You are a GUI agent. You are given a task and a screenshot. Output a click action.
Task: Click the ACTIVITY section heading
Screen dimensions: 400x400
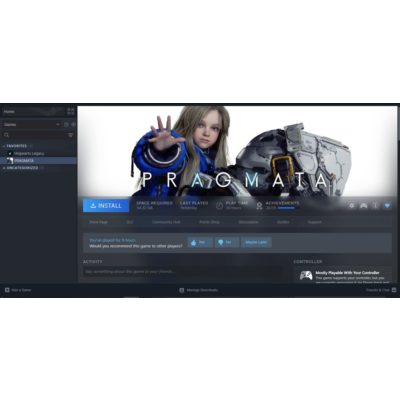93,262
